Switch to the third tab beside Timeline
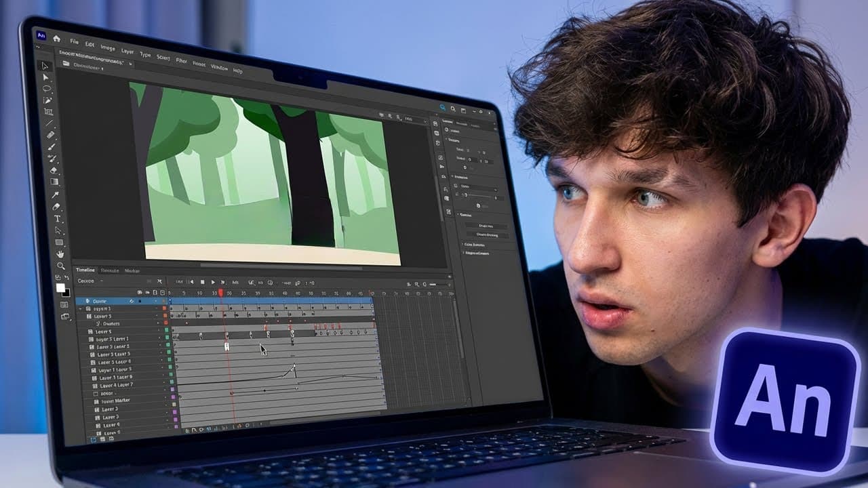The image size is (868, 488). click(132, 270)
